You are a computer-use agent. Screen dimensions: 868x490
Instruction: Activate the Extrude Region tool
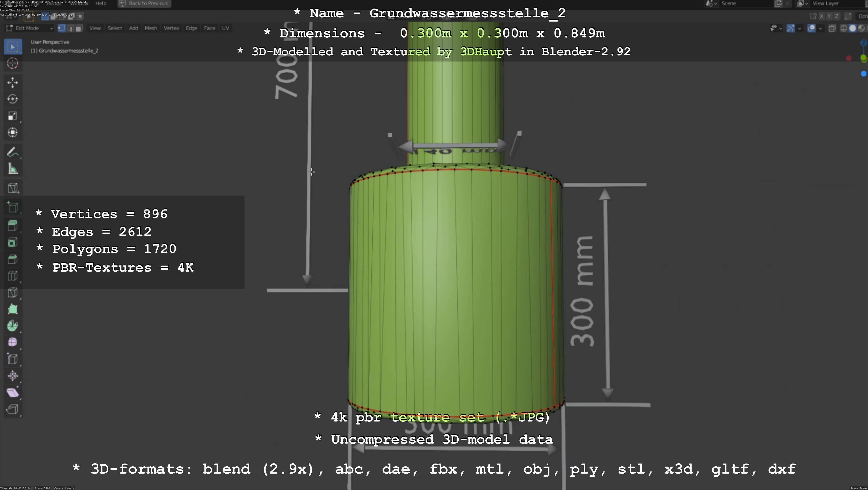click(13, 226)
